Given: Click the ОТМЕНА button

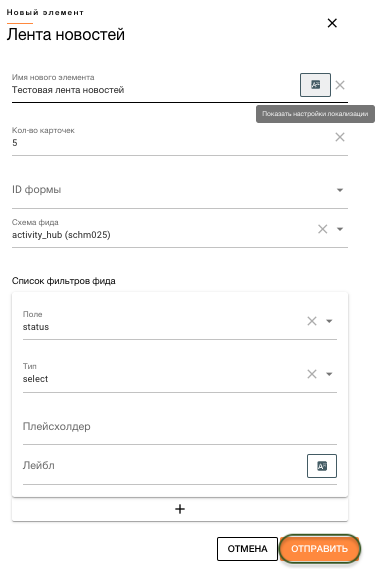Looking at the screenshot, I should [x=247, y=549].
